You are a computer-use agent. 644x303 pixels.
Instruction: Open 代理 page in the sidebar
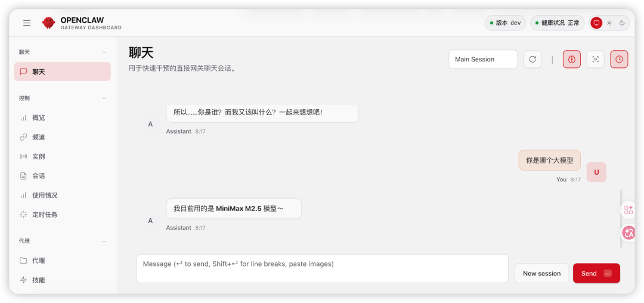tap(63, 261)
